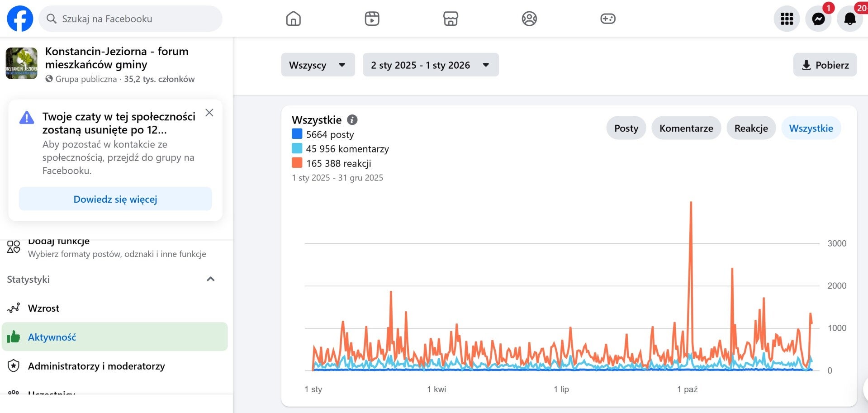868x413 pixels.
Task: Open the notifications bell
Action: coord(850,19)
